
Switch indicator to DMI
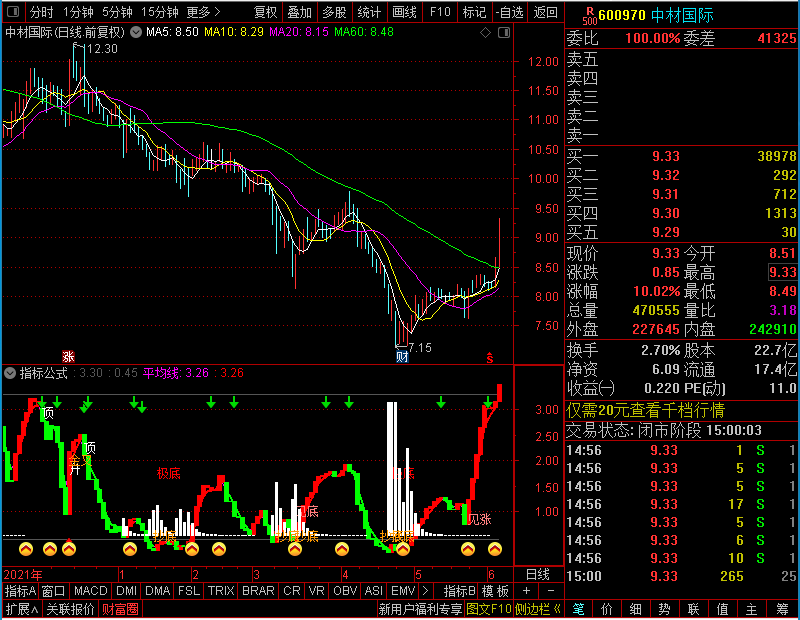click(127, 591)
